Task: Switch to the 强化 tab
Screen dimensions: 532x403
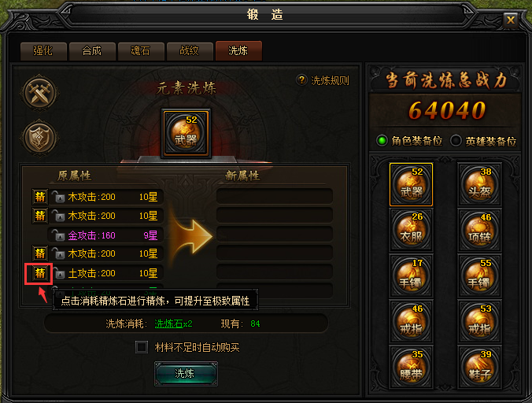Action: (x=43, y=51)
